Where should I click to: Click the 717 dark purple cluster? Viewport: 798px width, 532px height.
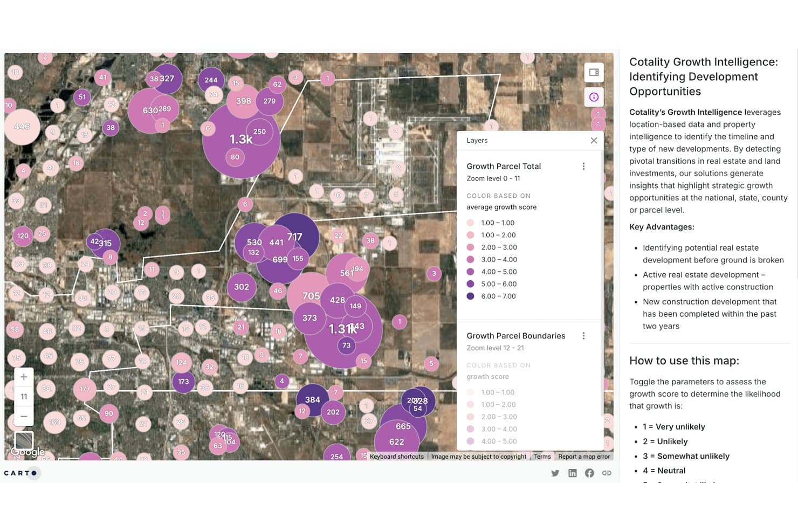(294, 237)
